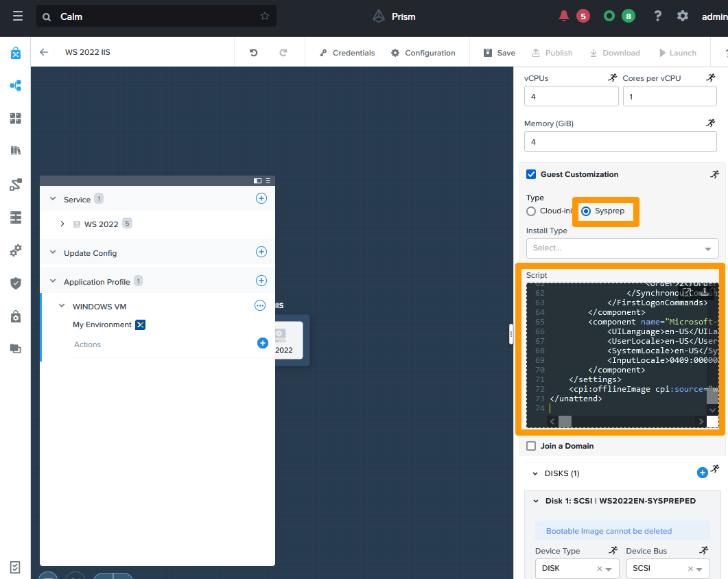Click the red alerts bell icon
The width and height of the screenshot is (728, 579).
(x=564, y=16)
